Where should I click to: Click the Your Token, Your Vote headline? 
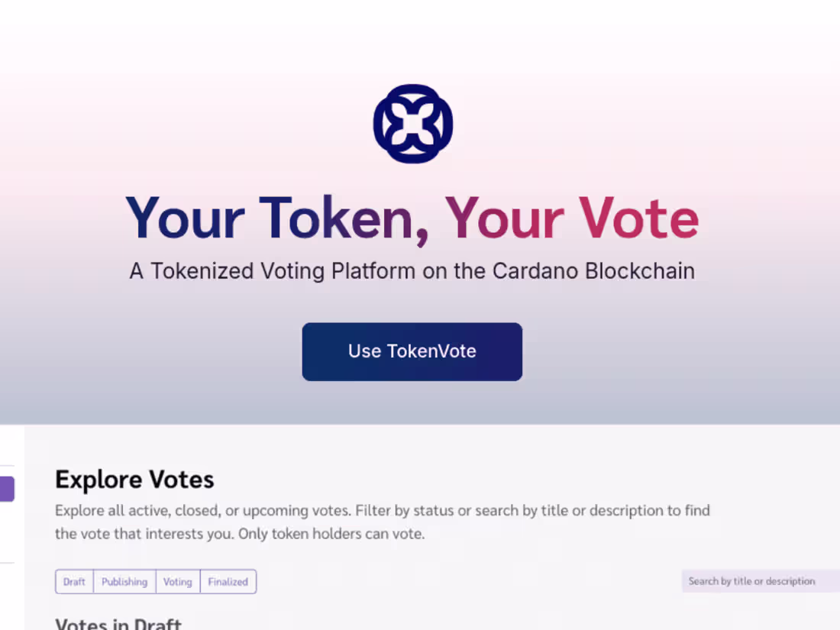point(412,218)
